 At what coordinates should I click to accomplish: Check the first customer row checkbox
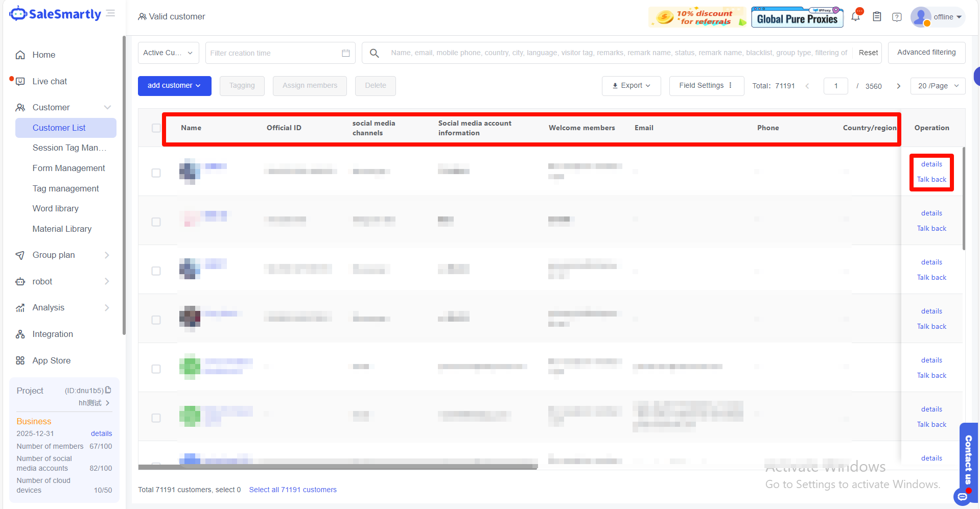click(x=156, y=173)
